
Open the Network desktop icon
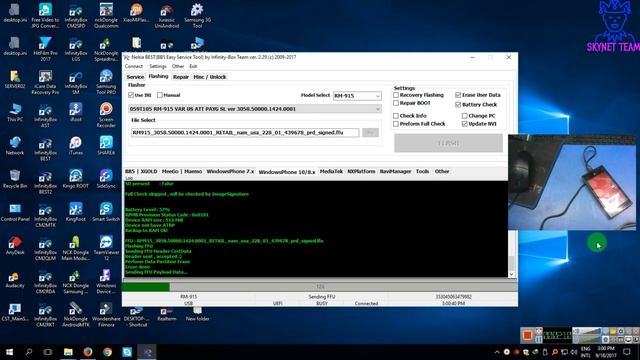(x=15, y=146)
